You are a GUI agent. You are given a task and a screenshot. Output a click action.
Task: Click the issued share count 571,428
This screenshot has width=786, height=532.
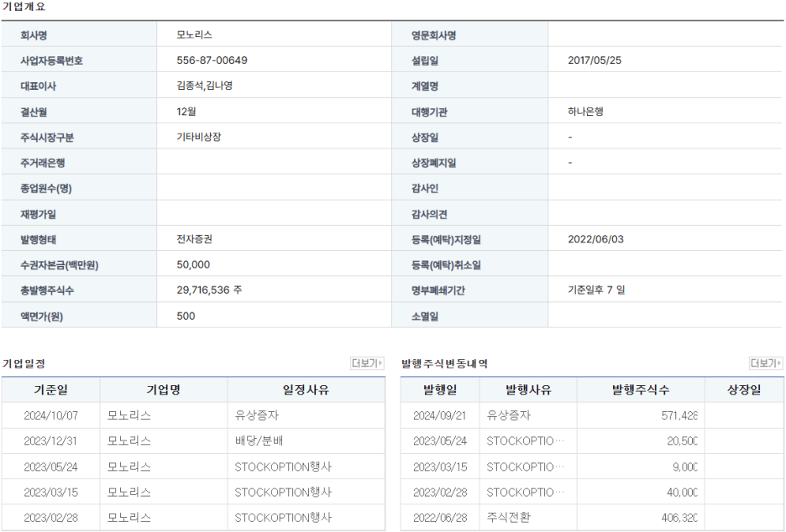(679, 415)
